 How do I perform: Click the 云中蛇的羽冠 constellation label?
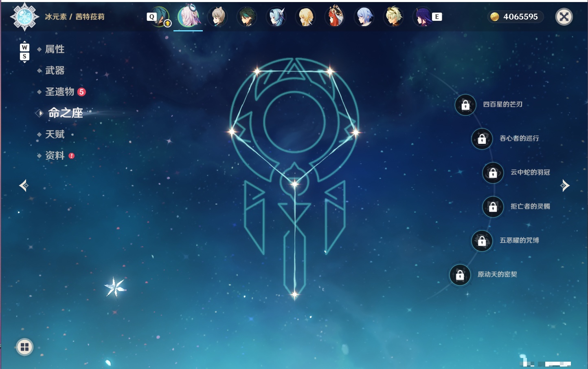530,172
